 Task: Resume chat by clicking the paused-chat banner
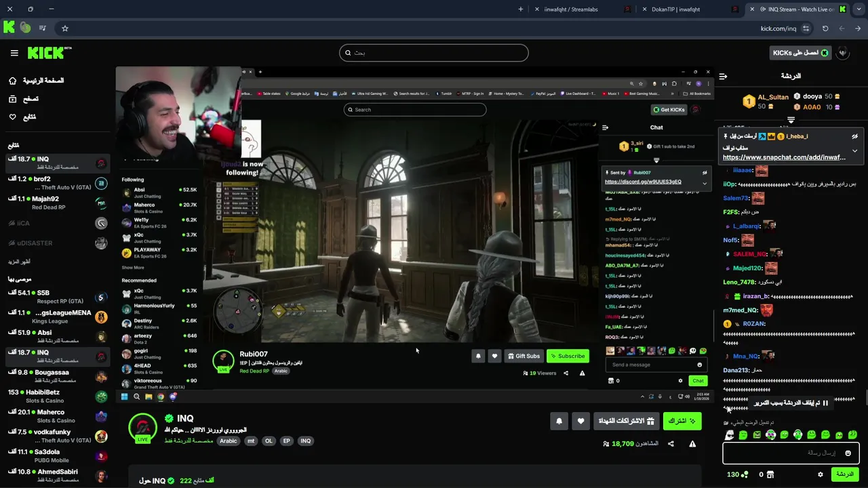[791, 403]
